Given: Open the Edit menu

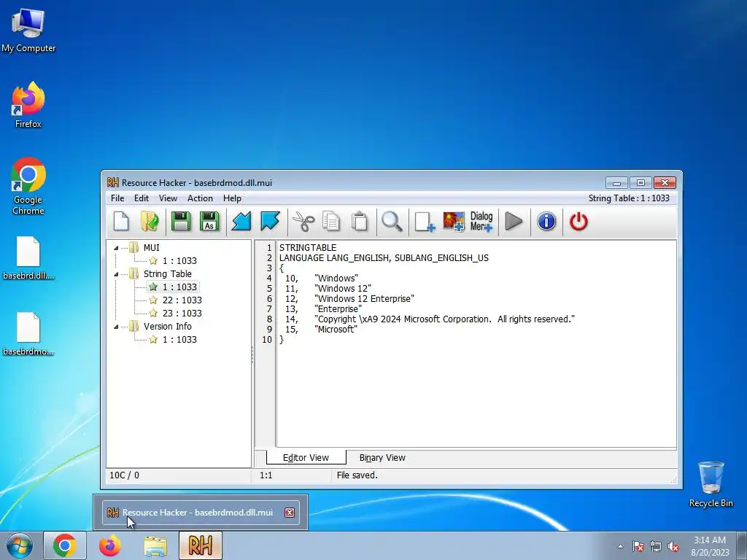Looking at the screenshot, I should (x=141, y=198).
